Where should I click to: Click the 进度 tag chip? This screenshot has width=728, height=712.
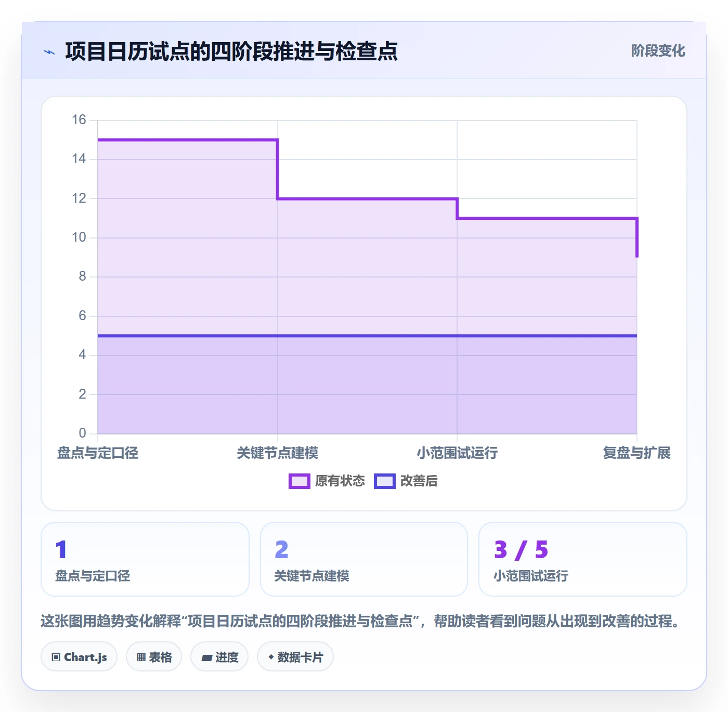219,657
